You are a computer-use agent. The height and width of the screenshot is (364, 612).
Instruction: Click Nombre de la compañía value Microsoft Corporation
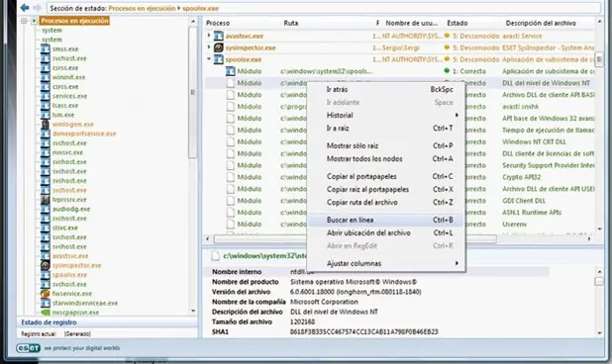324,302
